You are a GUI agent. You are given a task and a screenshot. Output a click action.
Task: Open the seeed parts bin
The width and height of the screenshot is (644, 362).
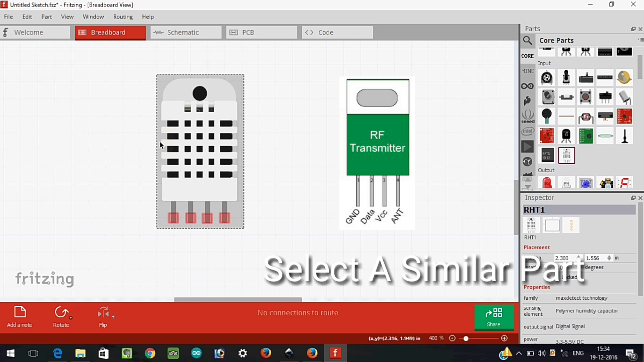click(x=527, y=116)
